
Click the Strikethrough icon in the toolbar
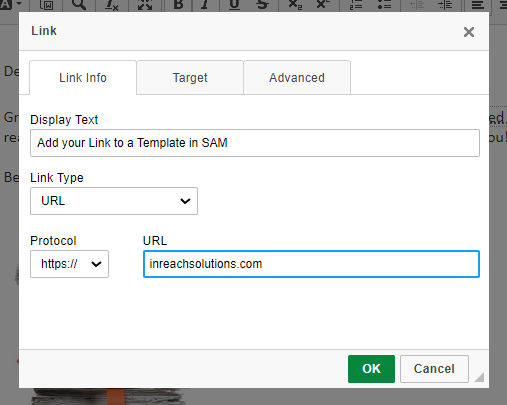click(x=262, y=4)
